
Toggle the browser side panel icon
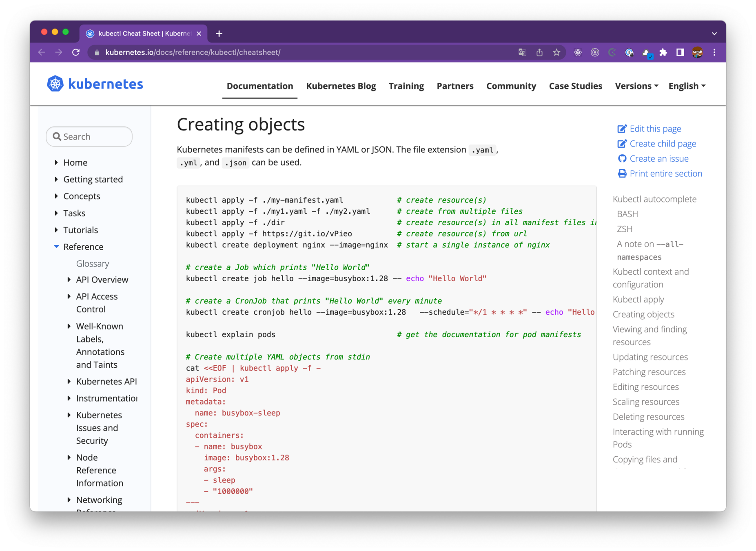pyautogui.click(x=680, y=52)
